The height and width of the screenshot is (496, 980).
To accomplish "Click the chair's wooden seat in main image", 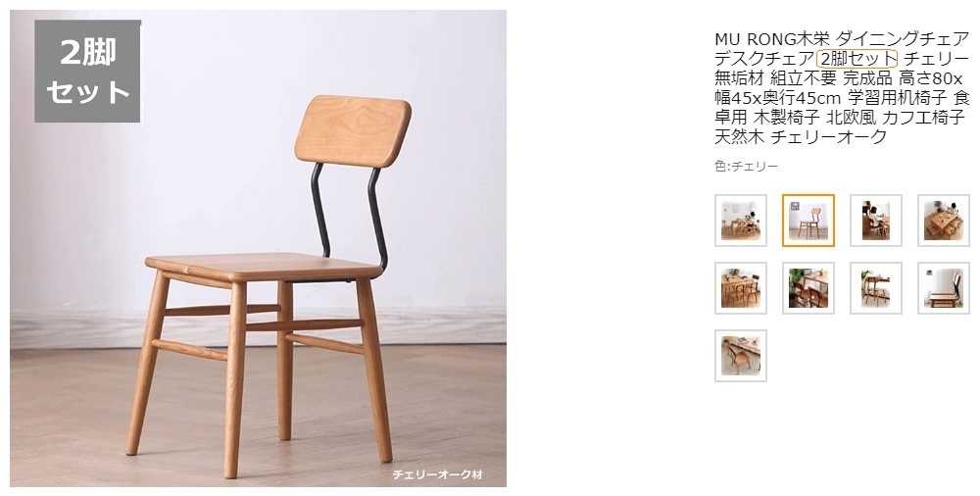I will coord(264,266).
